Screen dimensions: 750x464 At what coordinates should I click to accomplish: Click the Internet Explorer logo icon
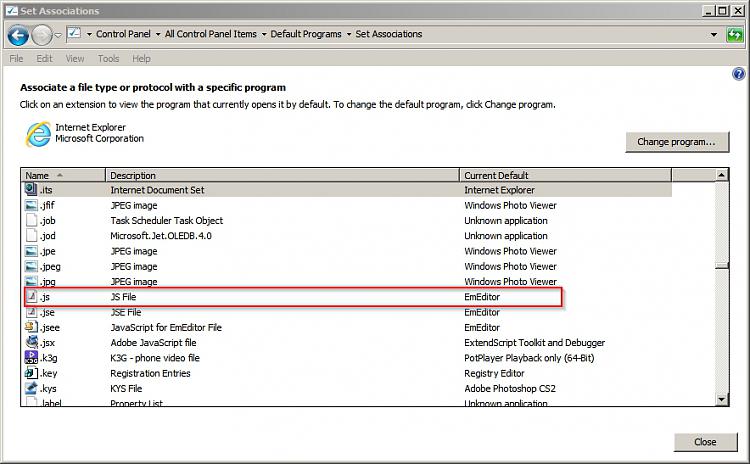(38, 133)
